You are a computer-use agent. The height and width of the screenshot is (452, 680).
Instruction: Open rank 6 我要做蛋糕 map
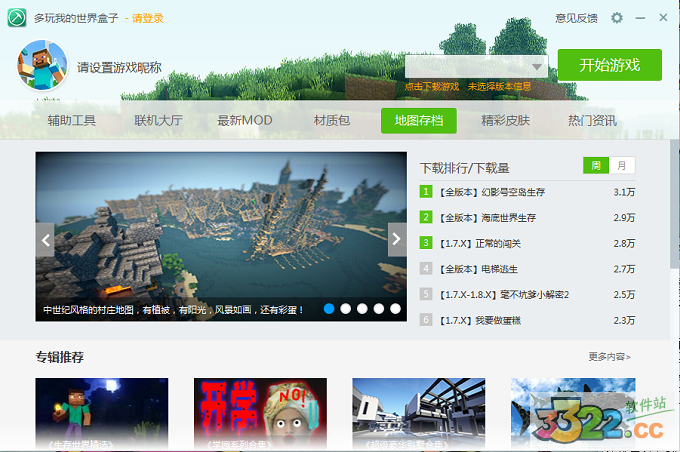(x=480, y=320)
